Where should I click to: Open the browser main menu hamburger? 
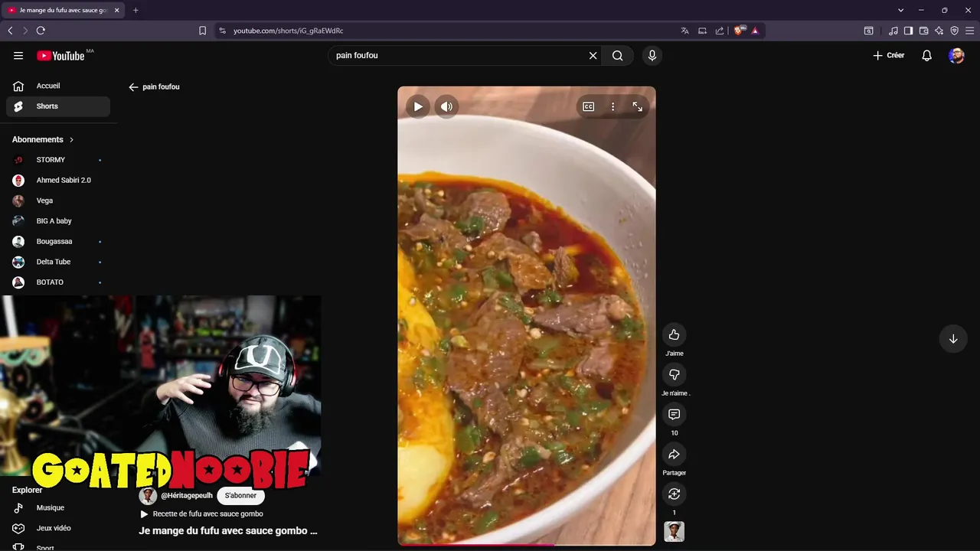[x=969, y=31]
